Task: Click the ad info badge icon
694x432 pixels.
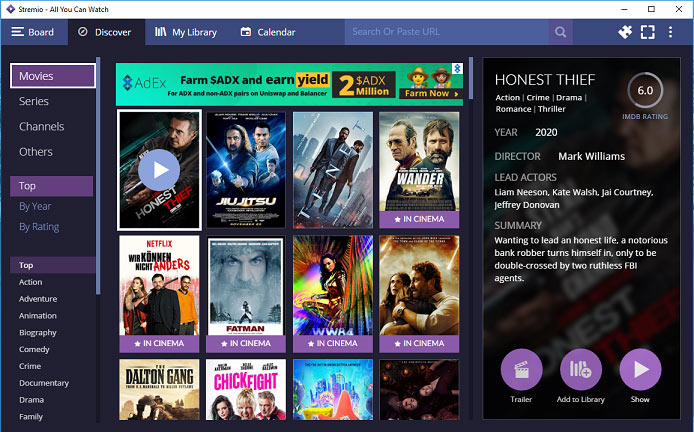Action: pos(458,69)
